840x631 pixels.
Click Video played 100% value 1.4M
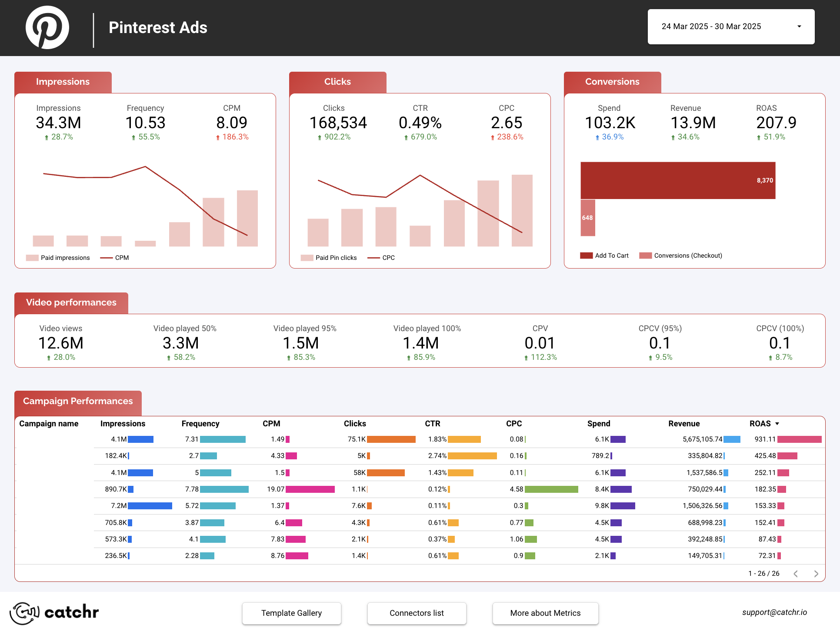[420, 343]
